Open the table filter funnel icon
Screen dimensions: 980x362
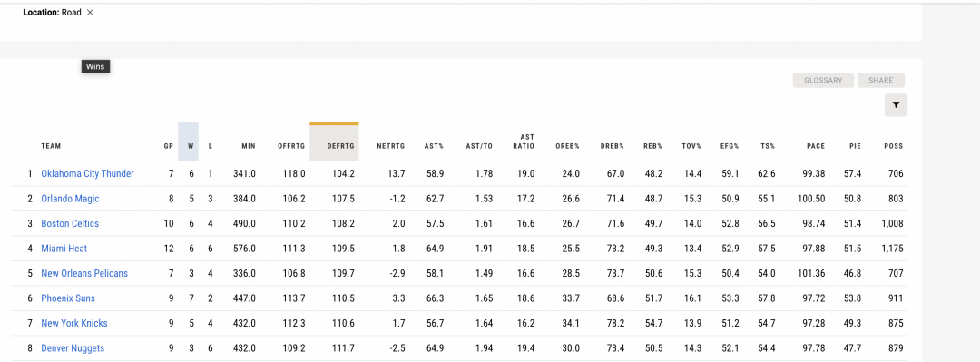point(896,105)
